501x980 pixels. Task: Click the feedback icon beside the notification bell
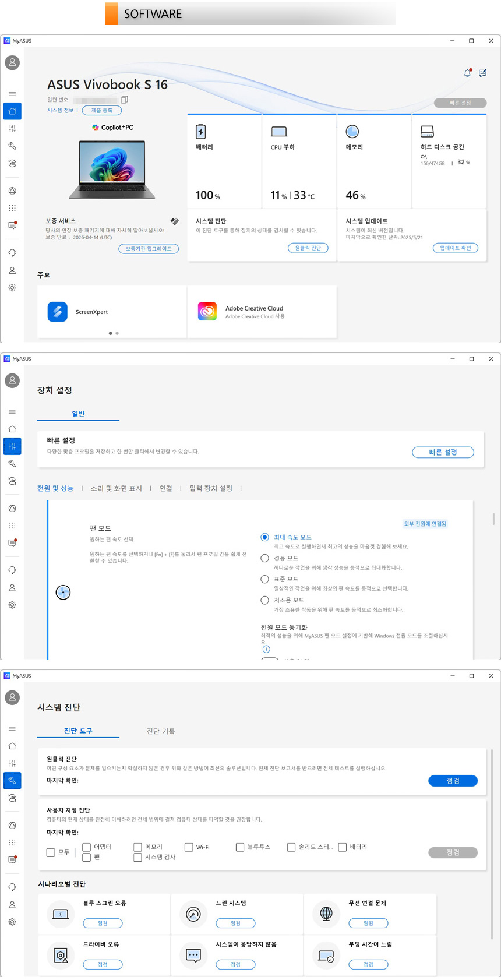pyautogui.click(x=482, y=73)
